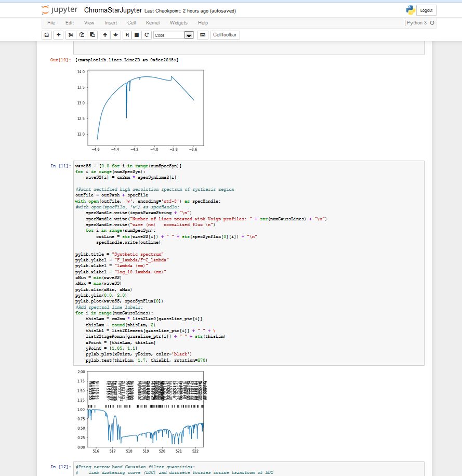Insert a cell below with plus icon

coord(59,35)
